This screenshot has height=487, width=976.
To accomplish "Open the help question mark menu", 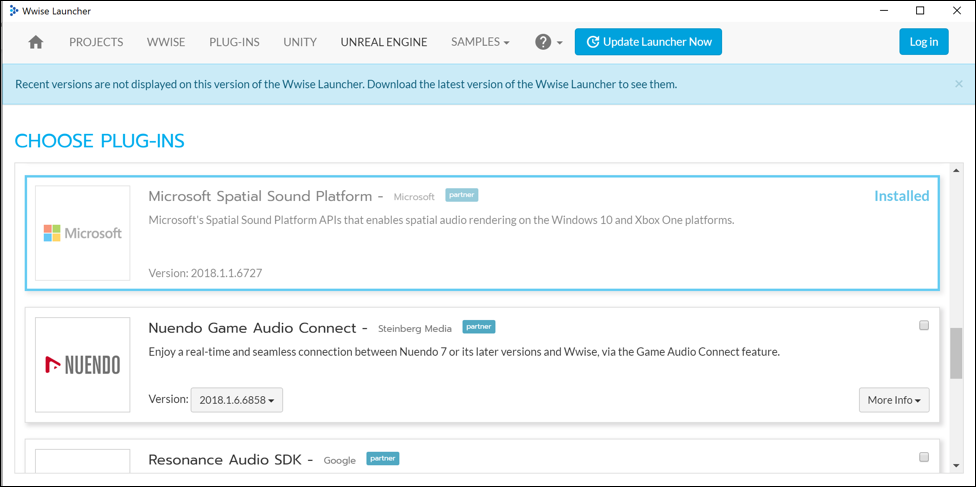I will click(x=548, y=42).
